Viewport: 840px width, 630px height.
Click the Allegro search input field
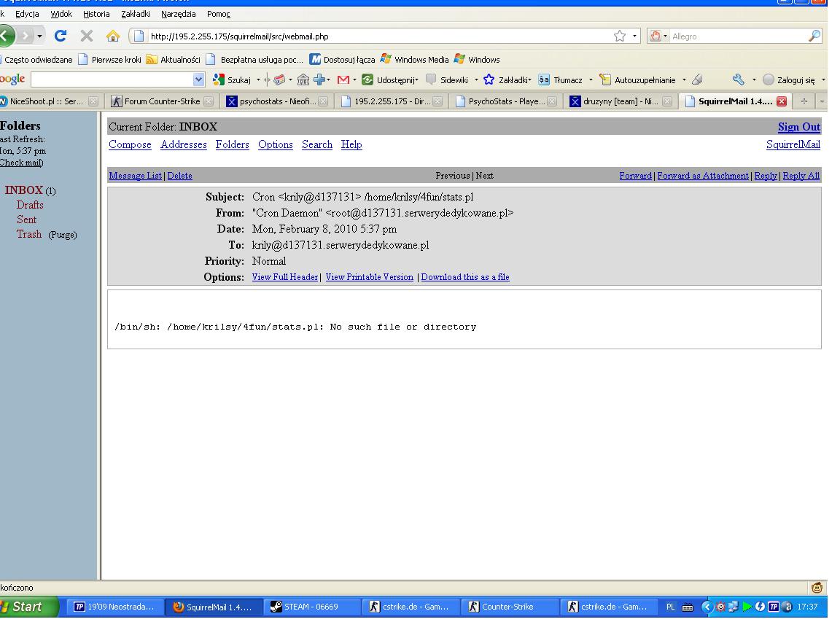point(738,36)
